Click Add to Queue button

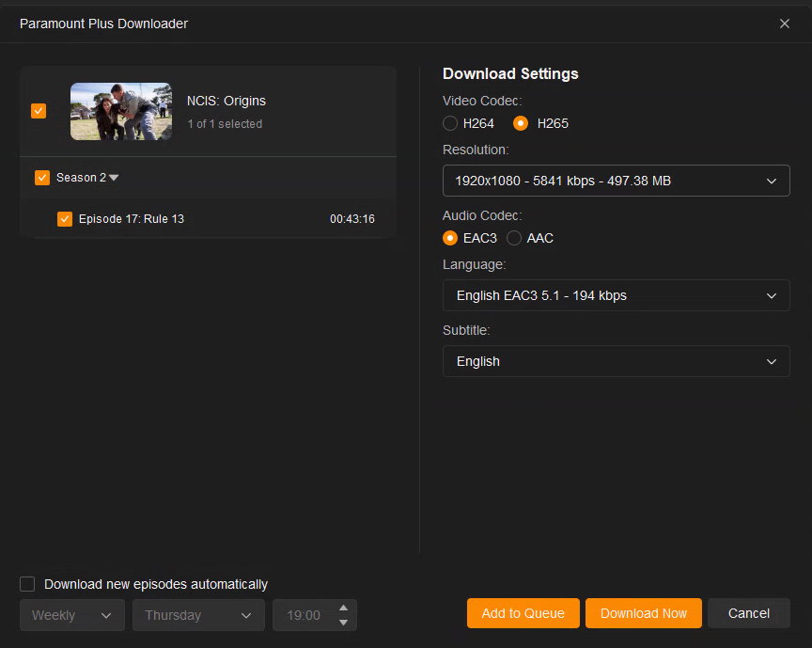[523, 613]
